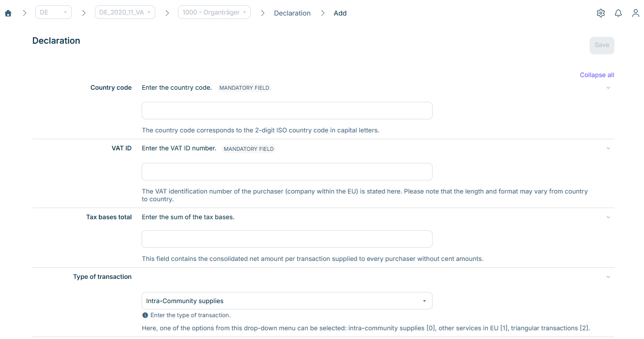Click breadcrumb arrow after home icon
The height and width of the screenshot is (339, 644).
[24, 13]
